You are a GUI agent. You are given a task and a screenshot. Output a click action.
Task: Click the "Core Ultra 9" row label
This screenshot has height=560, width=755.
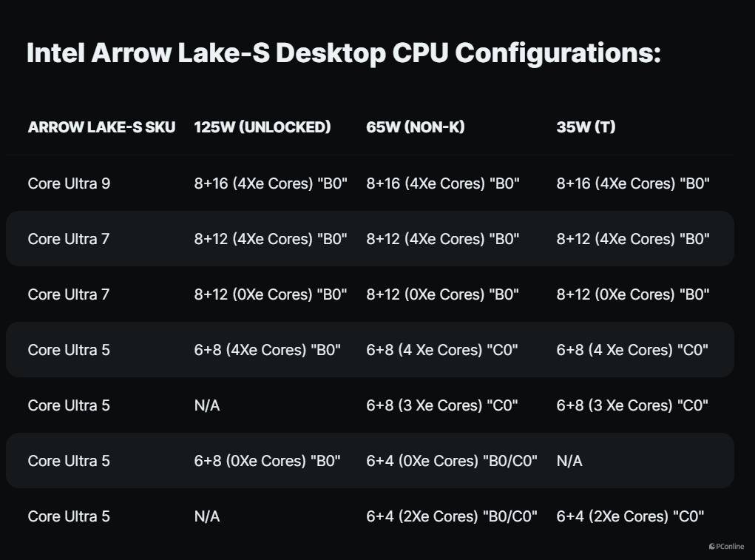(69, 183)
